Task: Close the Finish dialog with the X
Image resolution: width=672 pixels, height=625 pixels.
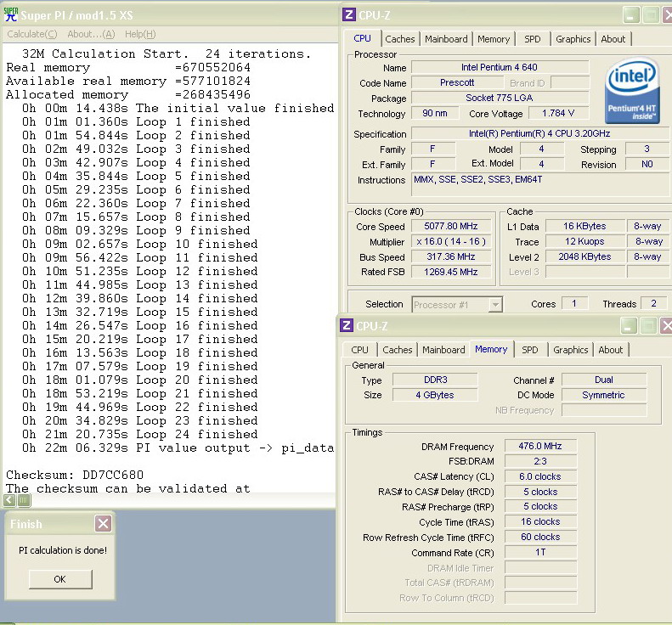Action: (x=104, y=523)
